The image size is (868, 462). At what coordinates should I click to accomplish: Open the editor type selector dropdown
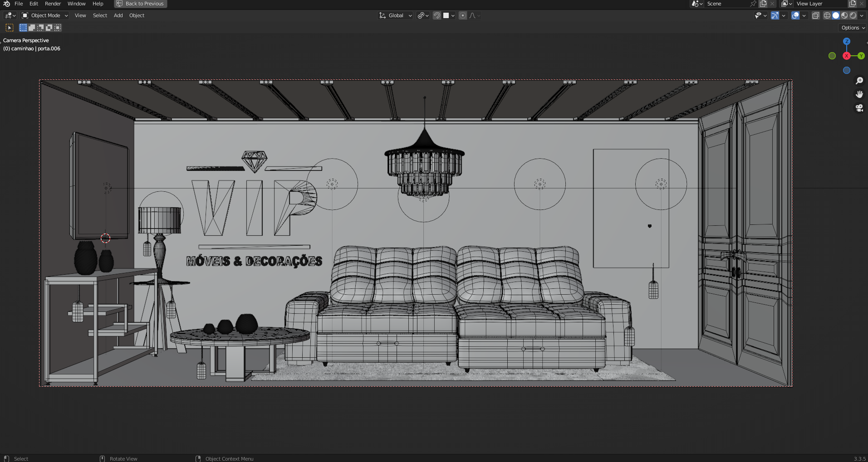10,15
